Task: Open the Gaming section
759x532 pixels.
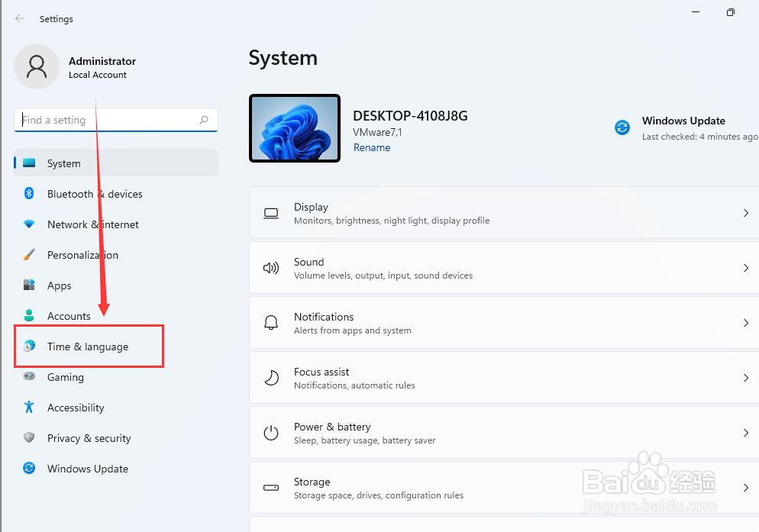Action: pyautogui.click(x=116, y=376)
